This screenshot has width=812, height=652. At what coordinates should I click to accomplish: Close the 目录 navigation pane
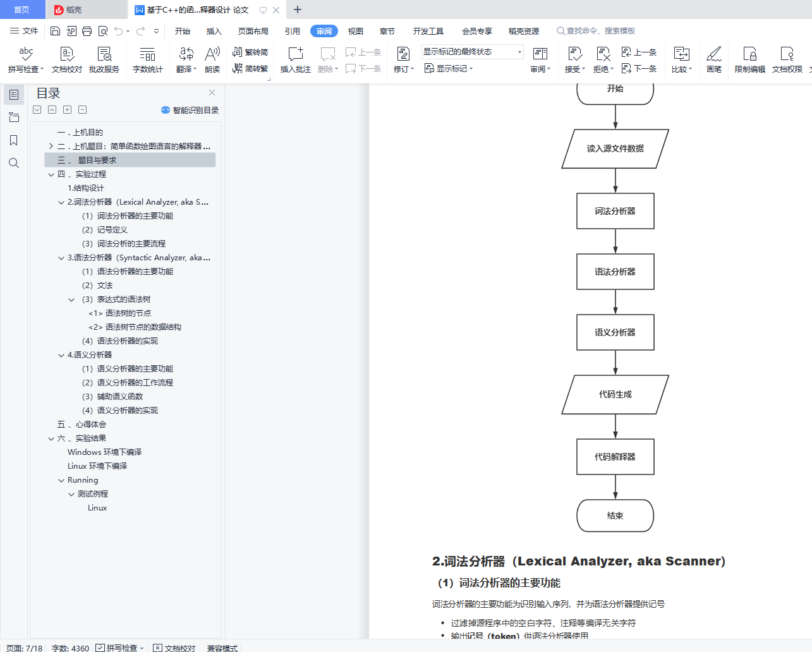pyautogui.click(x=212, y=92)
